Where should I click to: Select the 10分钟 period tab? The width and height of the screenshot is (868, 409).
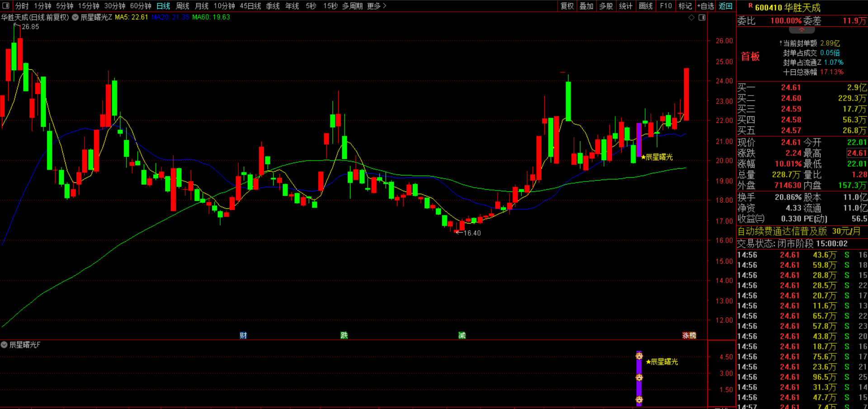(224, 6)
